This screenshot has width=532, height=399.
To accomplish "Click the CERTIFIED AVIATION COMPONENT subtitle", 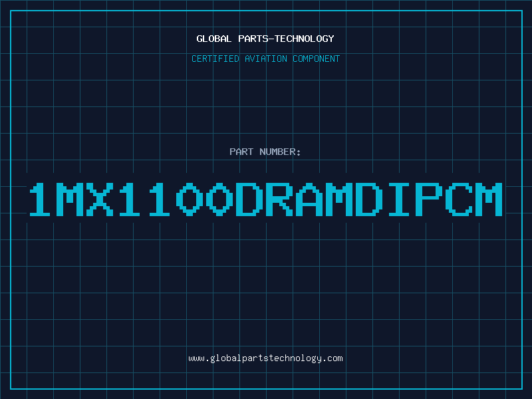I will (x=265, y=59).
